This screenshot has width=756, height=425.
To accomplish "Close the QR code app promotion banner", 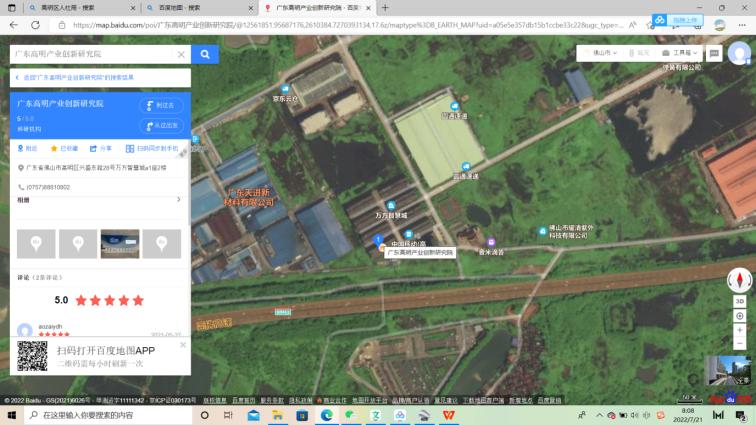I will pyautogui.click(x=183, y=345).
